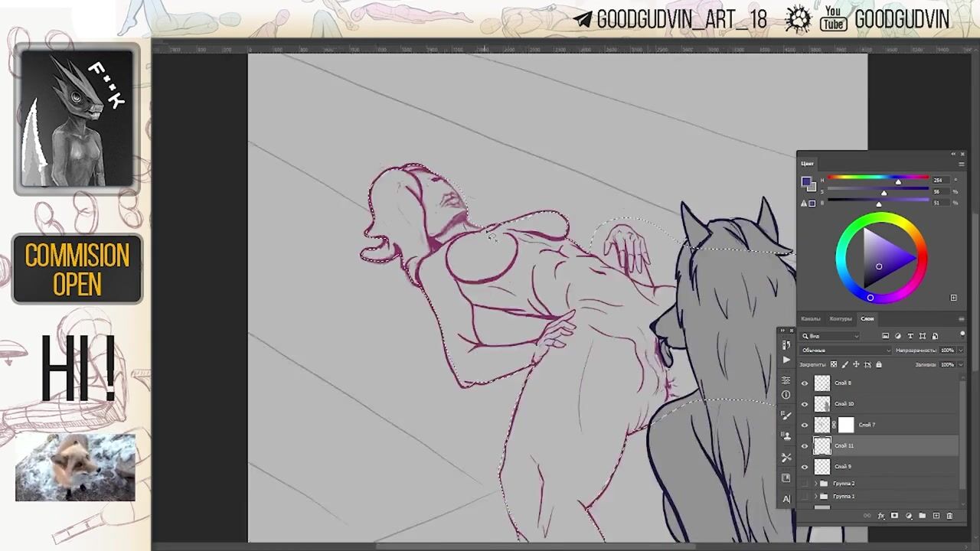Hide layer Слой 8 with eye icon
Image resolution: width=980 pixels, height=551 pixels.
click(805, 383)
